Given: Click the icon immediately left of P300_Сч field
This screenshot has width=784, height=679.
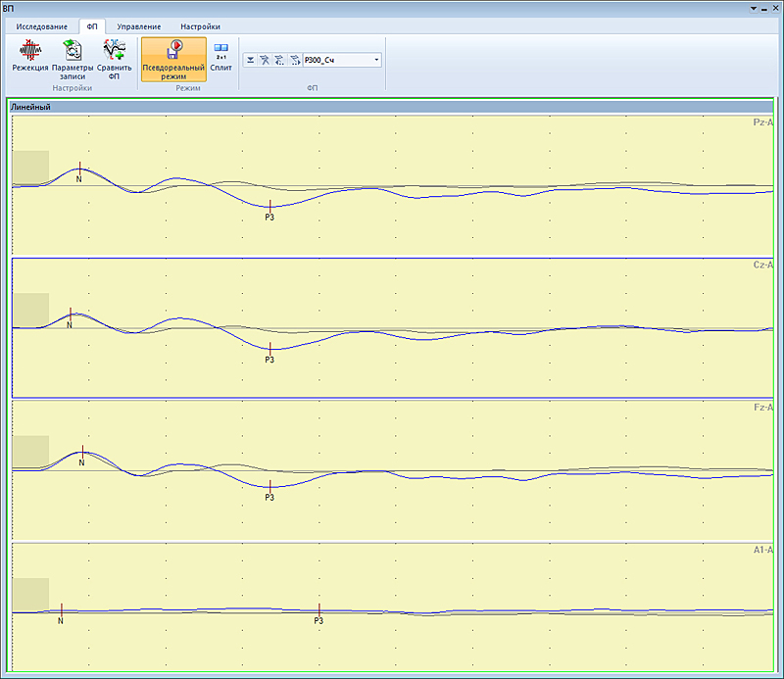Looking at the screenshot, I should click(295, 60).
